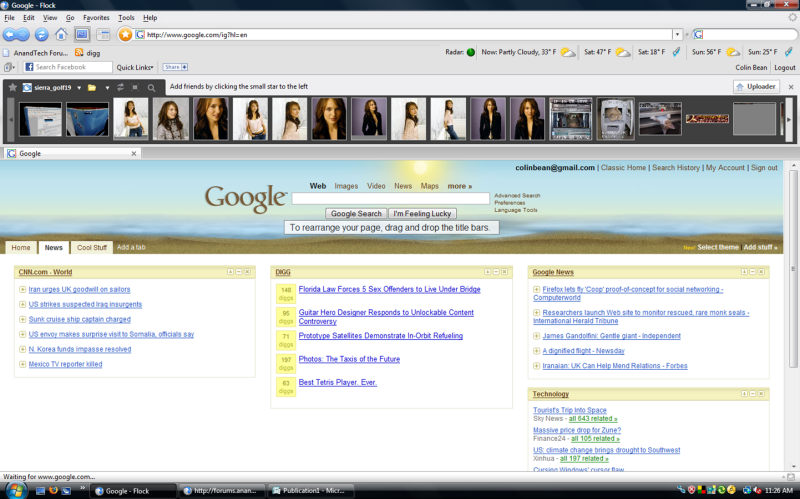This screenshot has width=800, height=499.
Task: Click 'Add a tab' link
Action: [131, 247]
